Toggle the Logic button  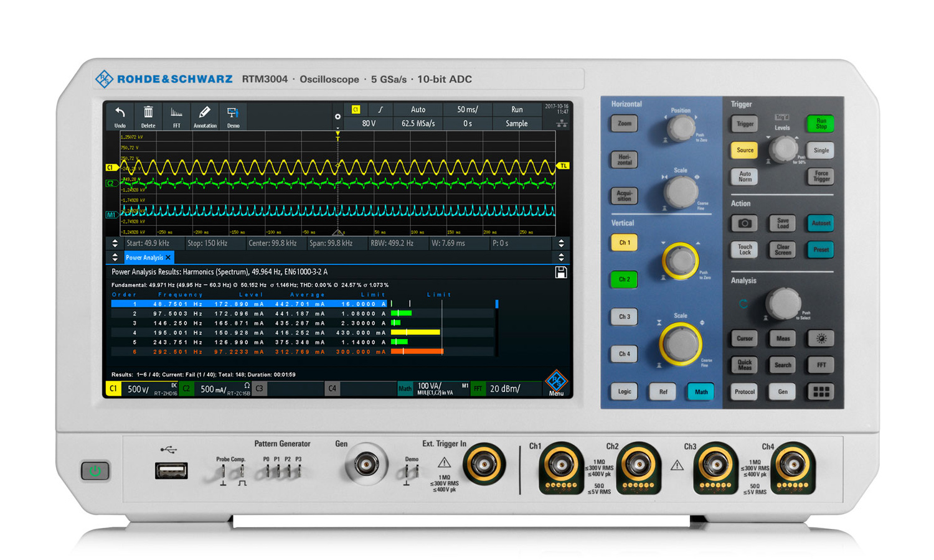(624, 391)
